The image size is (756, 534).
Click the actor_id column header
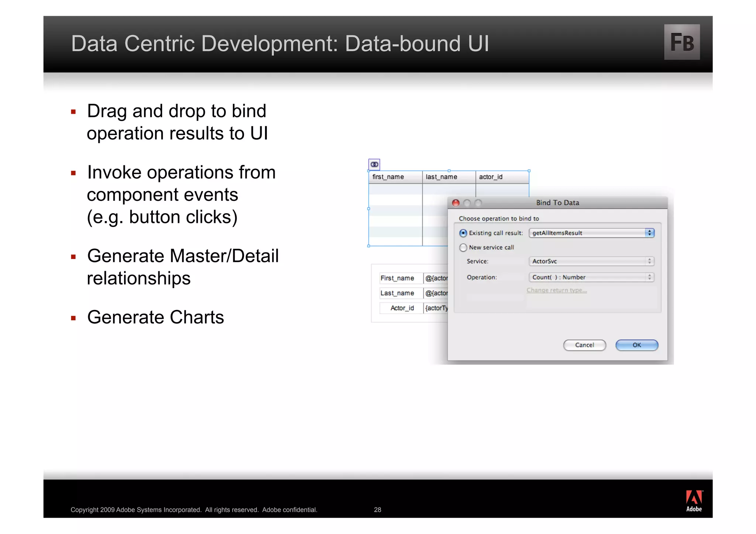502,177
